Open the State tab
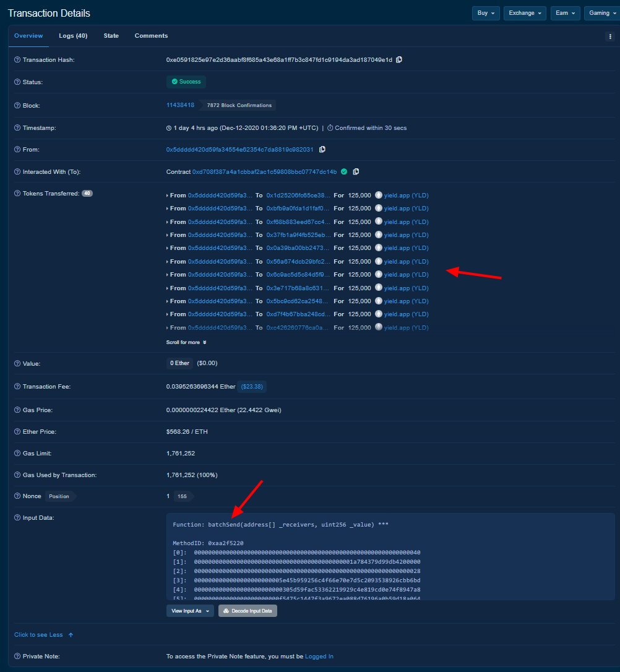620x672 pixels. [111, 35]
